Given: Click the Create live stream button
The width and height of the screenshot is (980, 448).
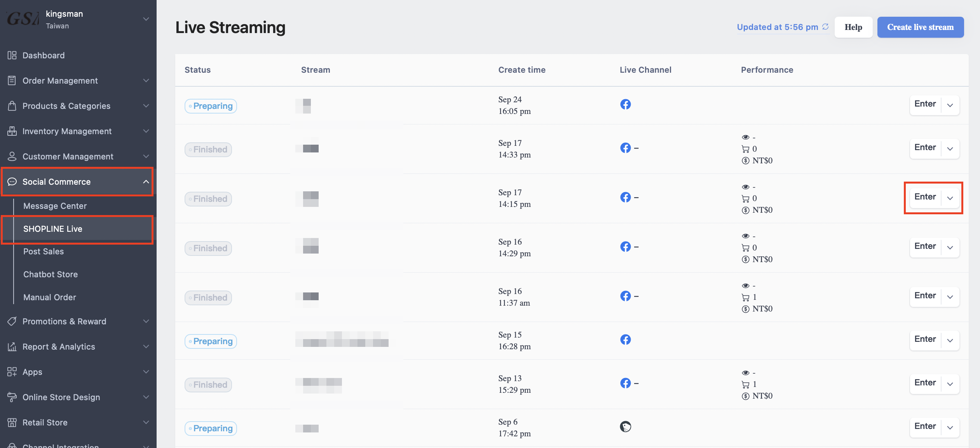Looking at the screenshot, I should (x=920, y=27).
